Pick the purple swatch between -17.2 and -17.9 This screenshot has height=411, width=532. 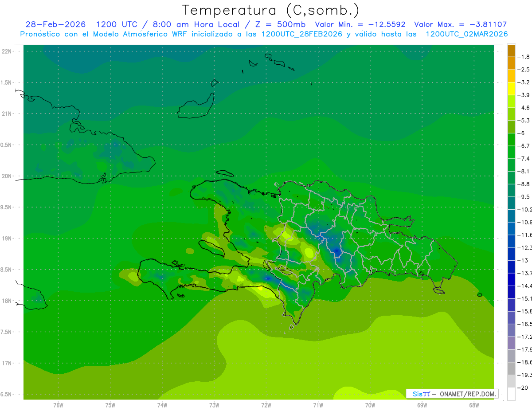(x=511, y=343)
